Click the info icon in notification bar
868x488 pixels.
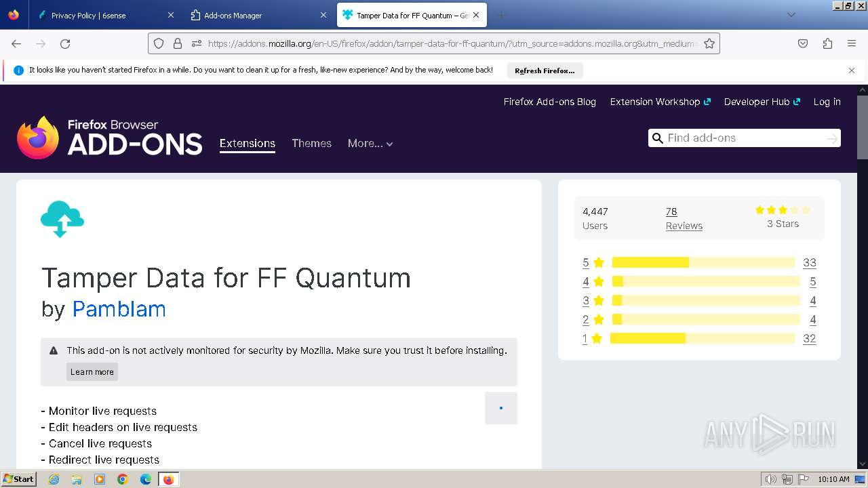point(19,70)
